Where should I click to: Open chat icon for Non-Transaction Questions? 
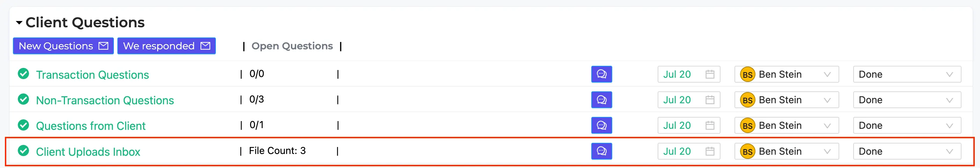click(601, 100)
